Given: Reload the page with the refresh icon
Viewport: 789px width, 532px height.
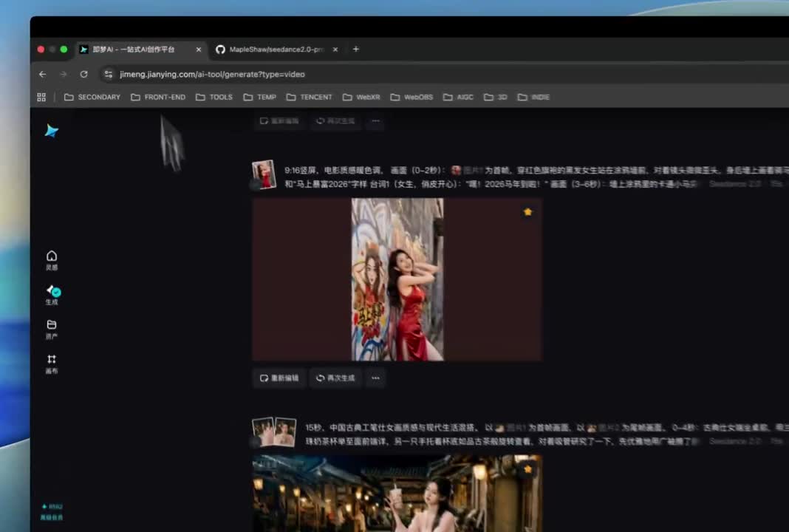Looking at the screenshot, I should pyautogui.click(x=83, y=74).
